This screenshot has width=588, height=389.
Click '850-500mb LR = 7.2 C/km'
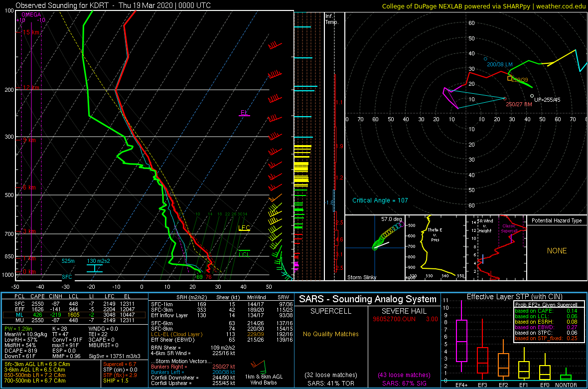tap(34, 375)
